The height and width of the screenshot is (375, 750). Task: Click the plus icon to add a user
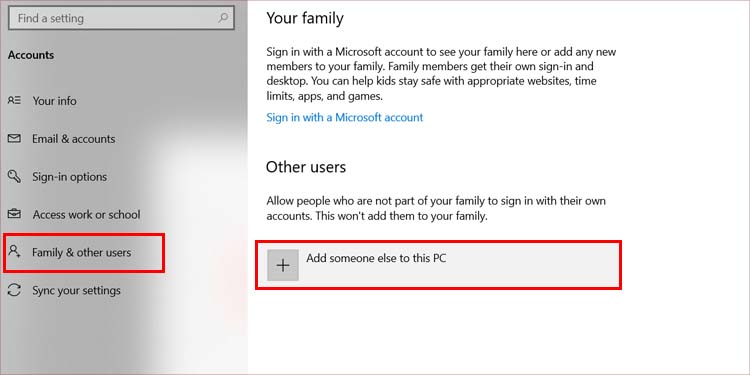(283, 265)
